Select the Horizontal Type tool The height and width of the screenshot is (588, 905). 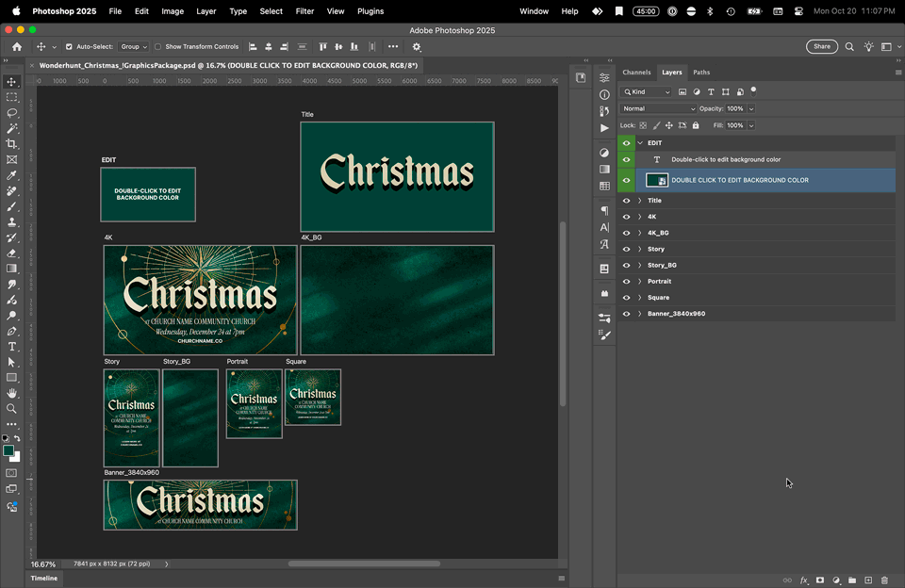[12, 347]
